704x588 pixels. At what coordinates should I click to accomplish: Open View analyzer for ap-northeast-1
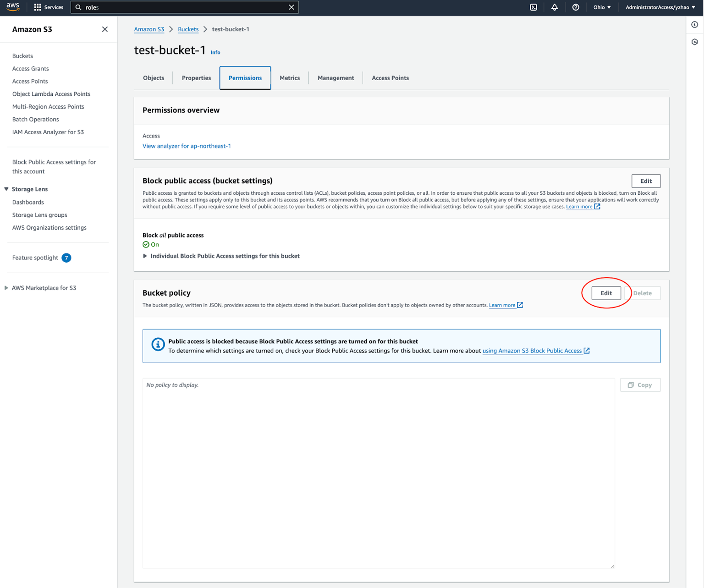tap(187, 146)
